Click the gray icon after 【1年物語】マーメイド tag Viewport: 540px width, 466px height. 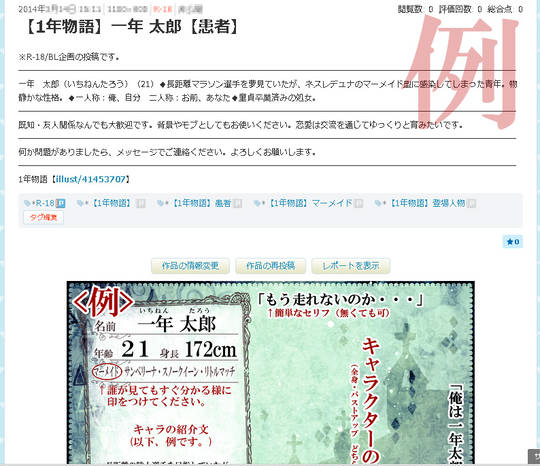click(359, 204)
